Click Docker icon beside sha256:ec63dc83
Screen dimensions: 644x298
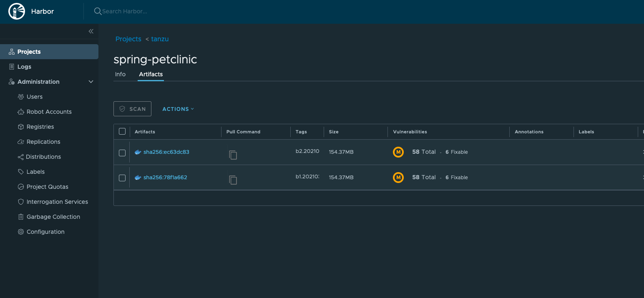coord(138,152)
